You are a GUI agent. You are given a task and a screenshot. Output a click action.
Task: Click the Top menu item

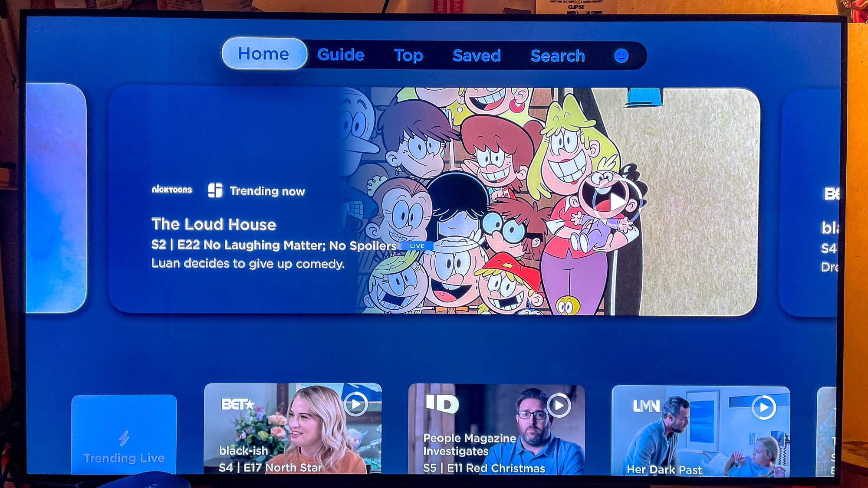pyautogui.click(x=409, y=54)
